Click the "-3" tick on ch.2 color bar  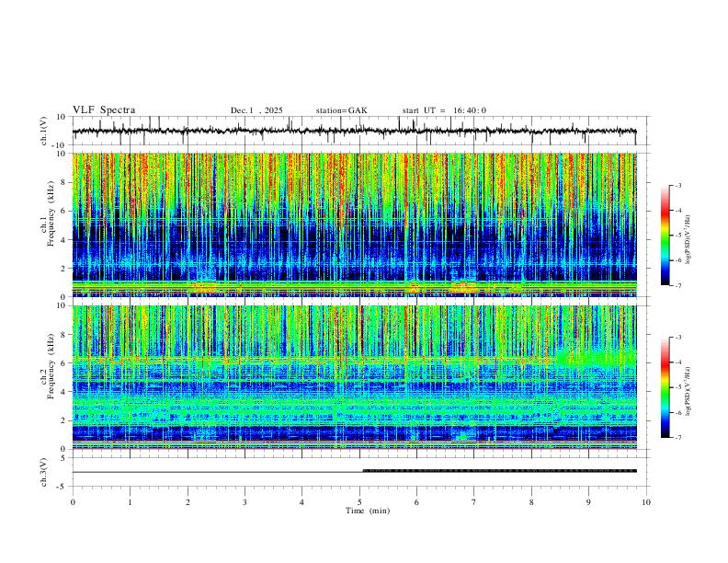(x=677, y=338)
